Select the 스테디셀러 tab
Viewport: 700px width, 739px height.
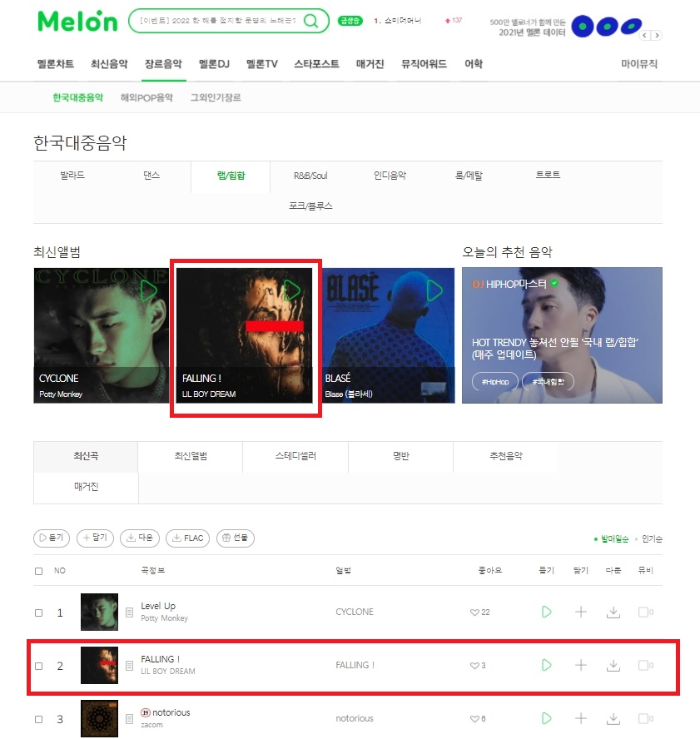295,456
